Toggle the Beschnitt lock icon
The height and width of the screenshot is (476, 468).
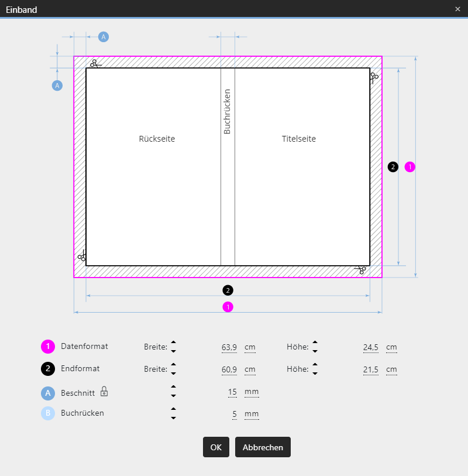(105, 391)
